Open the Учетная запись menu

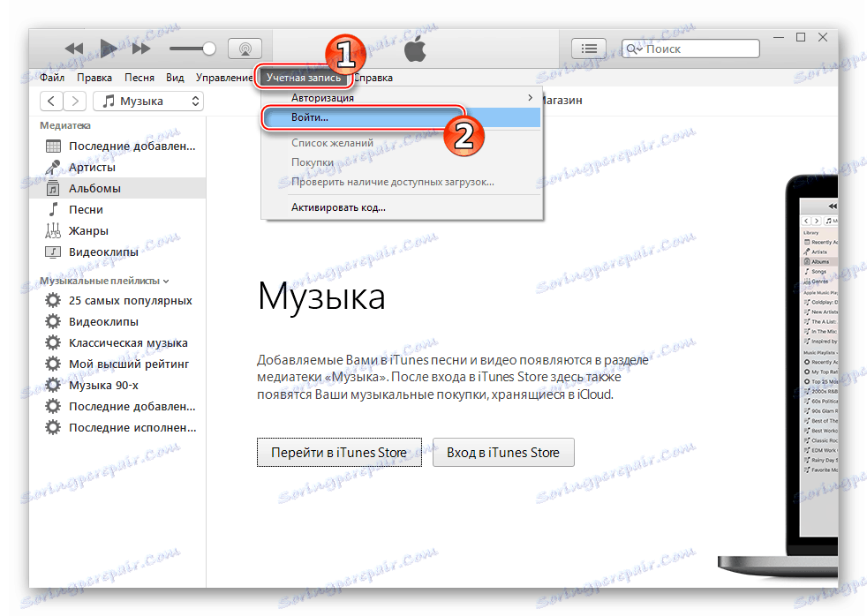point(304,78)
